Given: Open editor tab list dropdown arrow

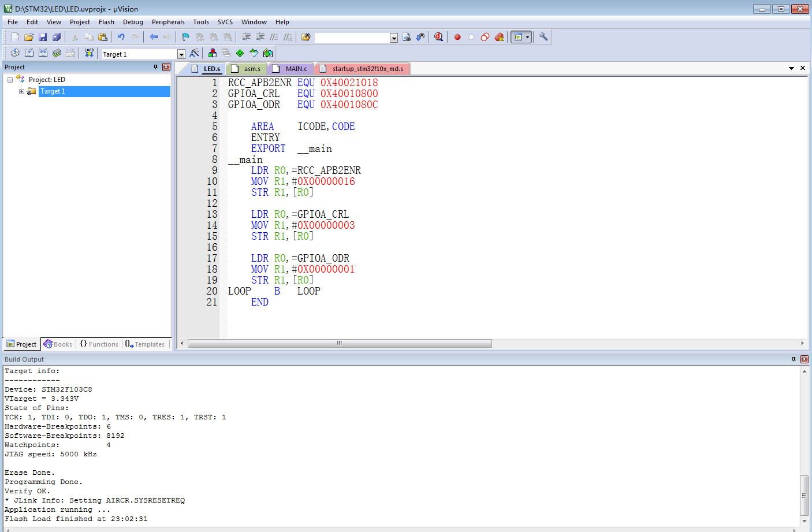Looking at the screenshot, I should pos(791,68).
